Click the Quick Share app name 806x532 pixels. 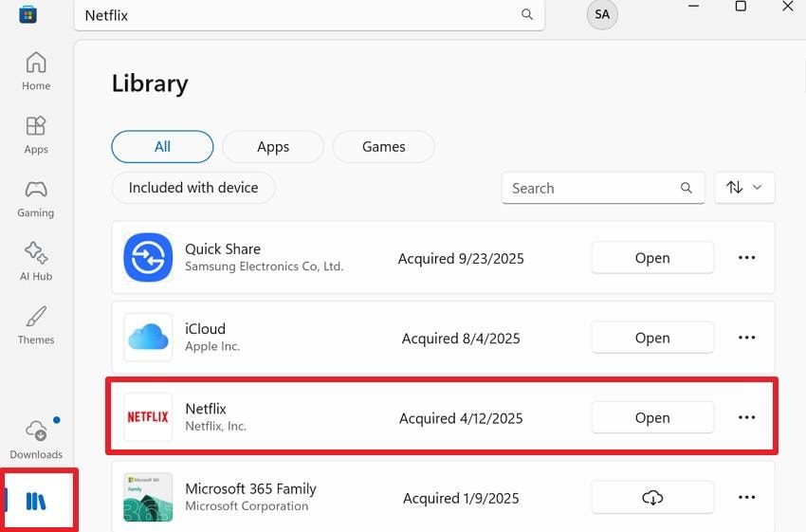(x=223, y=248)
